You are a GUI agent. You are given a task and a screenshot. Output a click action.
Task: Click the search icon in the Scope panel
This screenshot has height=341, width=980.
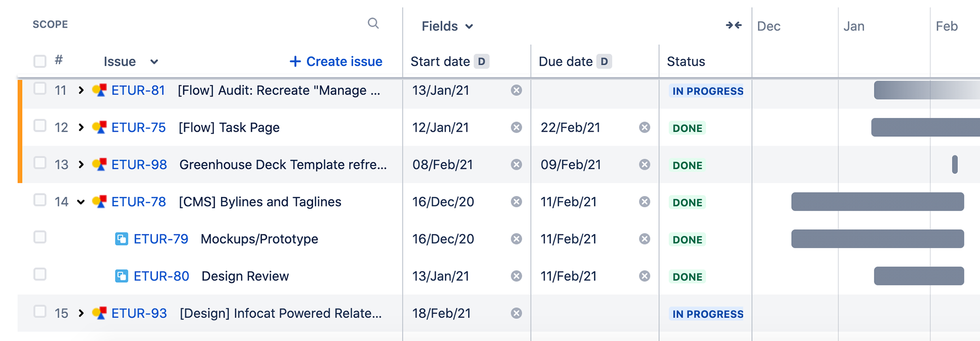coord(373,23)
